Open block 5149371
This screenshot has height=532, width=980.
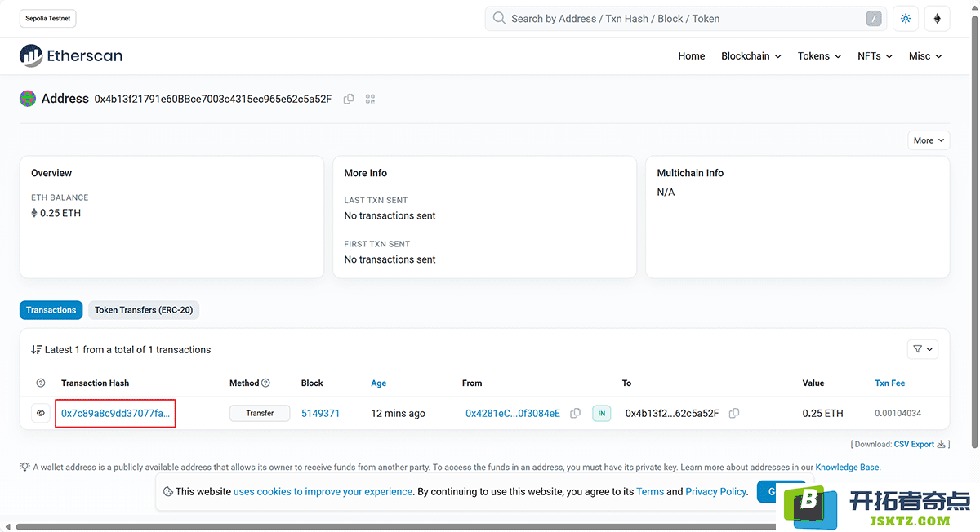[x=320, y=414]
